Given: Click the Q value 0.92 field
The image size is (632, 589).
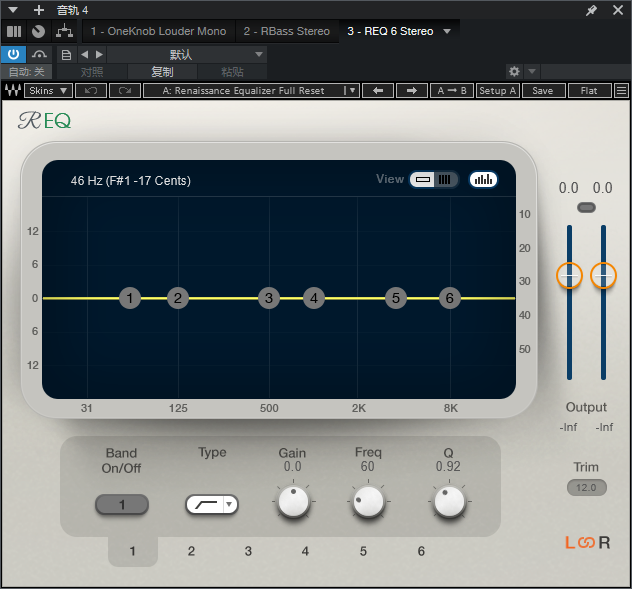Looking at the screenshot, I should (448, 466).
